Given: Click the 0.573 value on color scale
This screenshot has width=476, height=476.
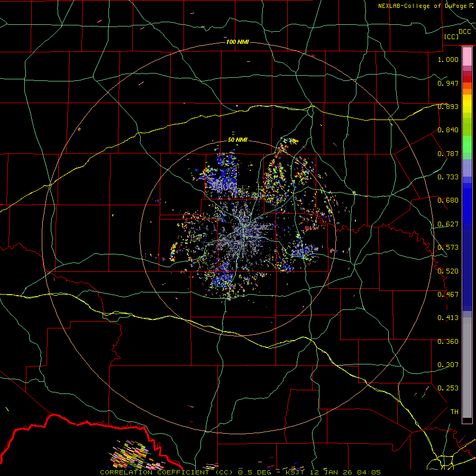Looking at the screenshot, I should (x=448, y=248).
